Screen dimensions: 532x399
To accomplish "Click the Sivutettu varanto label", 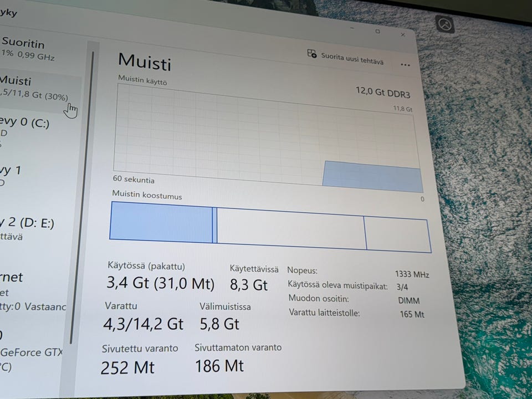I will click(140, 349).
